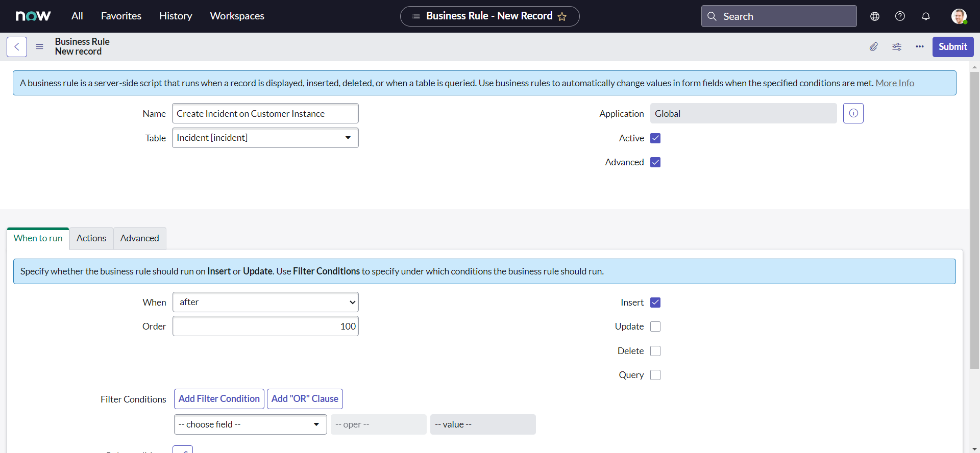Open the globe scope/language picker
The height and width of the screenshot is (453, 980).
tap(875, 16)
